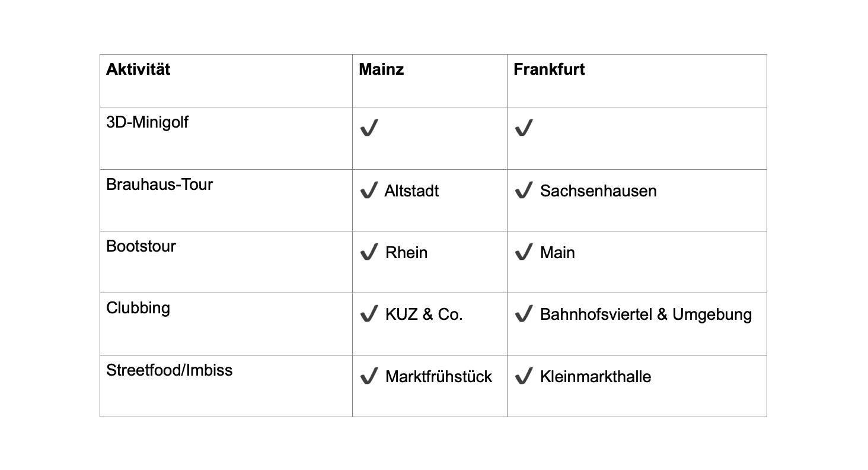Click the checkmark beside Sachsenhausen
This screenshot has height=470, width=868.
click(x=524, y=190)
